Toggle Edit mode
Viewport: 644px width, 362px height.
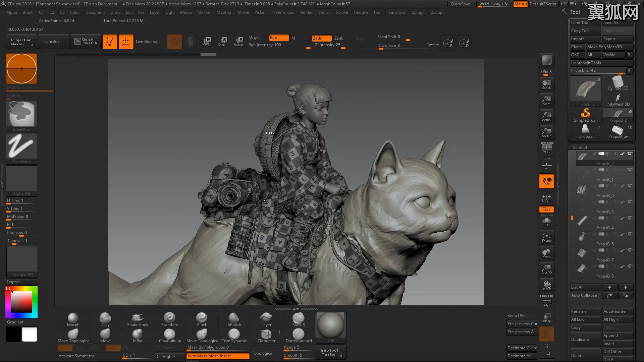[x=110, y=42]
